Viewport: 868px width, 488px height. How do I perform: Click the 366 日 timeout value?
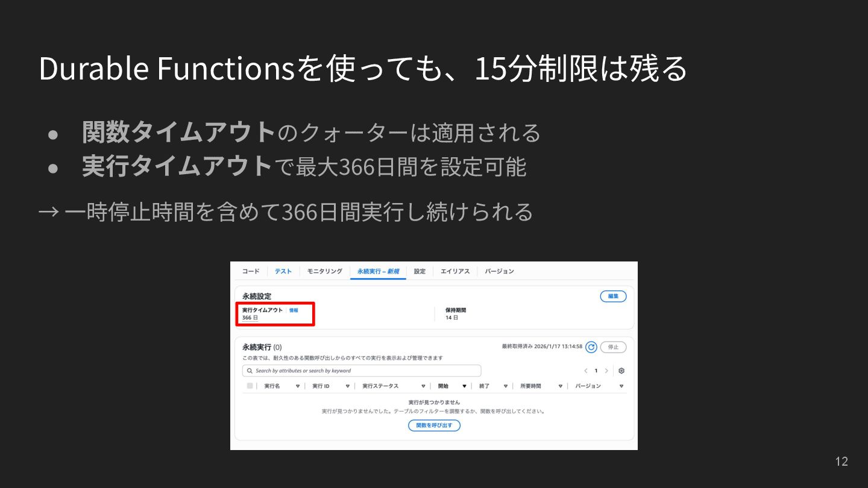(x=250, y=318)
